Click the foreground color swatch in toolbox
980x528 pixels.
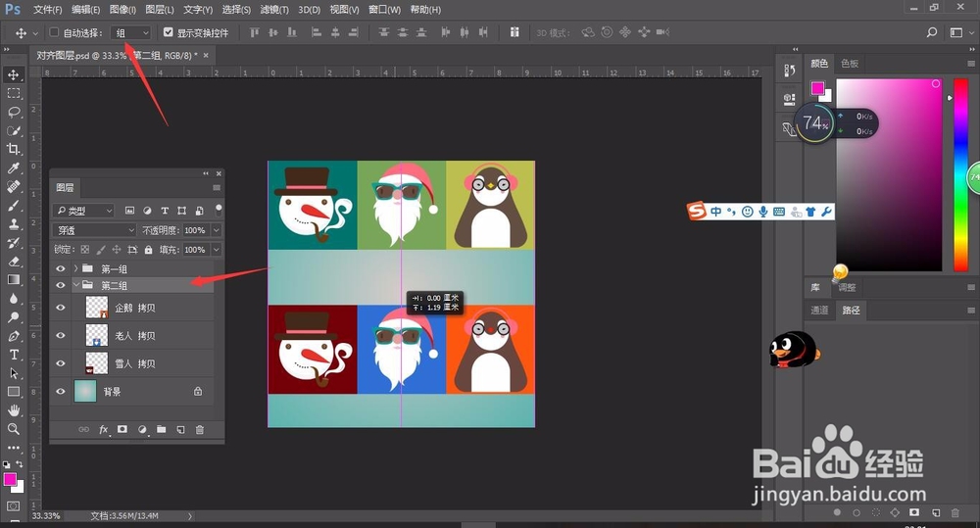click(10, 479)
